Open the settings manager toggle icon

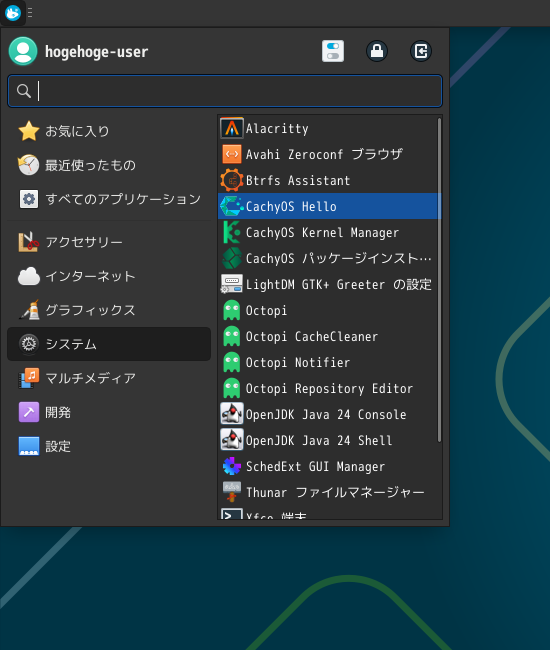pyautogui.click(x=333, y=51)
